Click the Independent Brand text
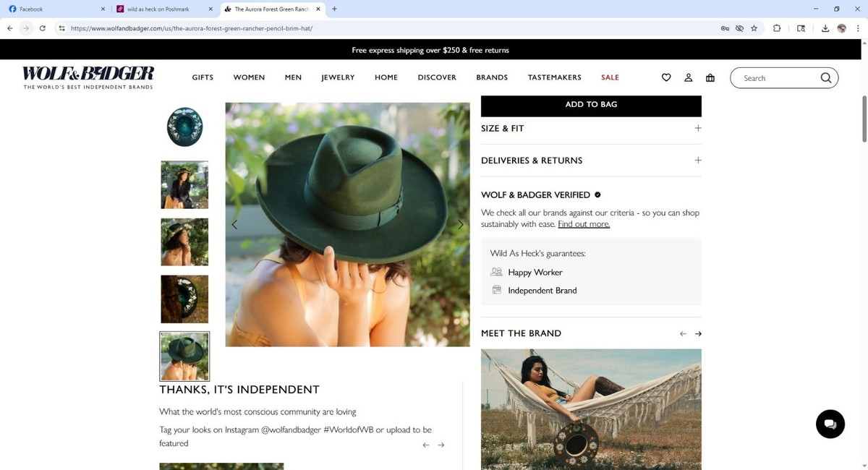The image size is (868, 470). pyautogui.click(x=542, y=291)
